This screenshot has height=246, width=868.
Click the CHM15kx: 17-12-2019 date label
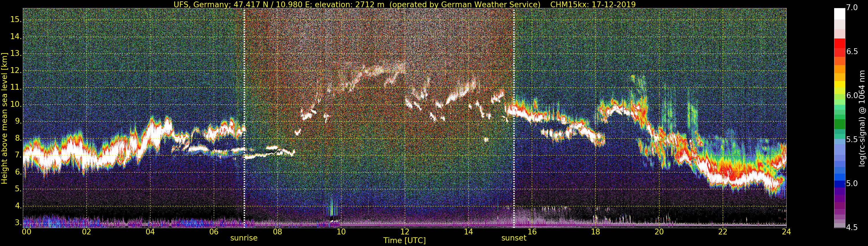point(593,4)
